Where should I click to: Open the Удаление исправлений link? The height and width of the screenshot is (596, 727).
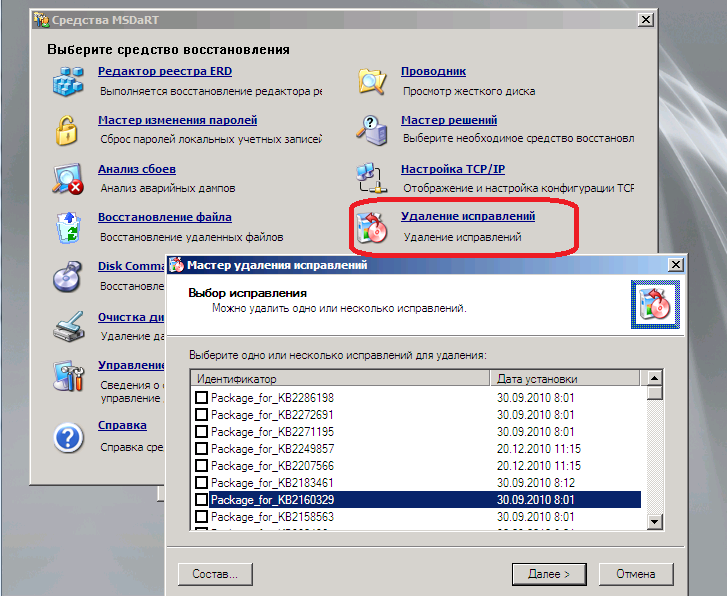(468, 216)
